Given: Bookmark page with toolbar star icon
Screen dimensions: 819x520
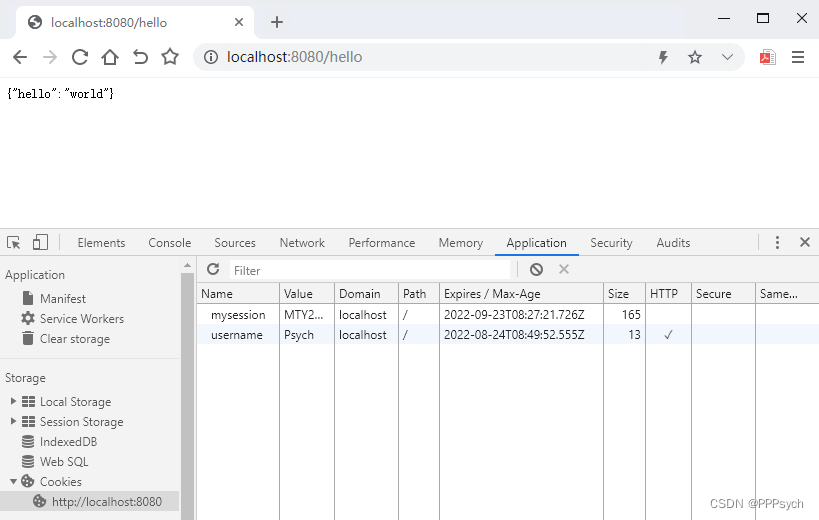Looking at the screenshot, I should click(170, 56).
